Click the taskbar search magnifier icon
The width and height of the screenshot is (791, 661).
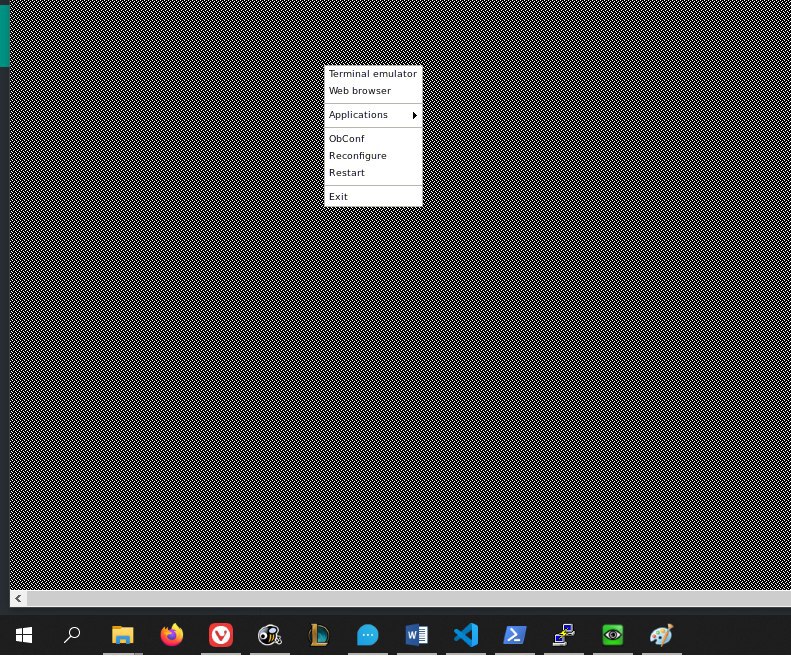click(x=72, y=635)
